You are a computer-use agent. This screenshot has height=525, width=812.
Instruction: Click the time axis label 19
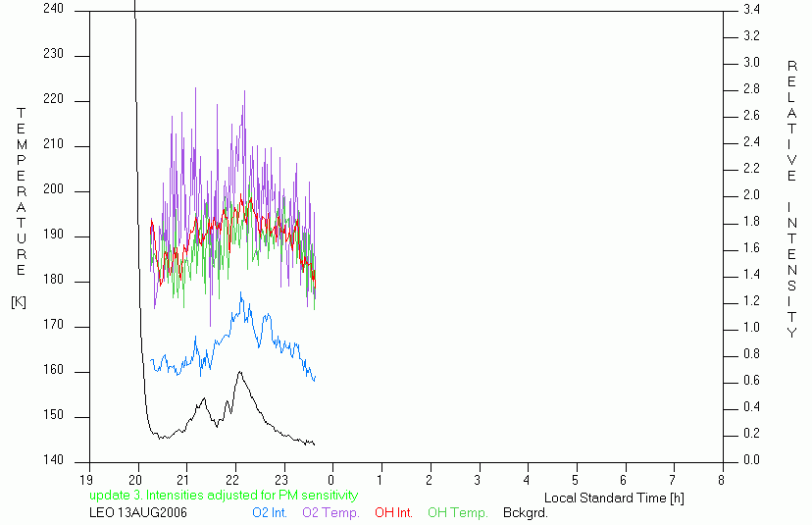point(86,480)
